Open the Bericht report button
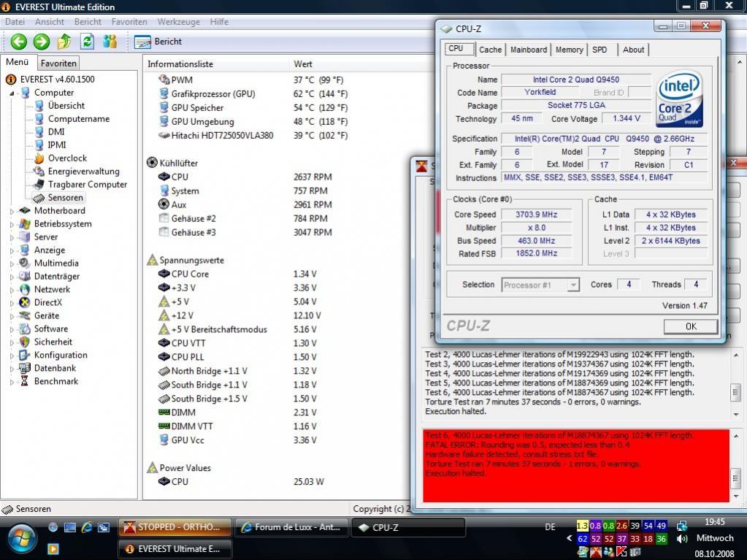The width and height of the screenshot is (747, 560). click(158, 42)
